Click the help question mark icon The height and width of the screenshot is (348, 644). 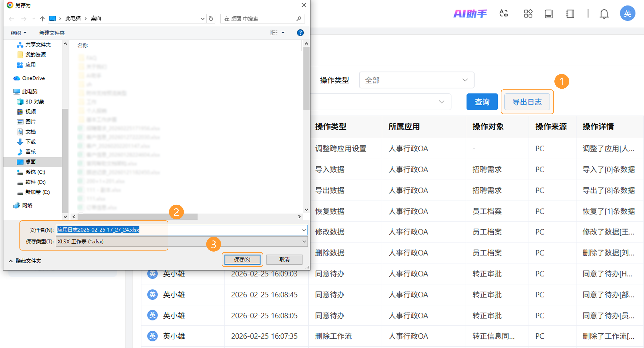[x=300, y=33]
